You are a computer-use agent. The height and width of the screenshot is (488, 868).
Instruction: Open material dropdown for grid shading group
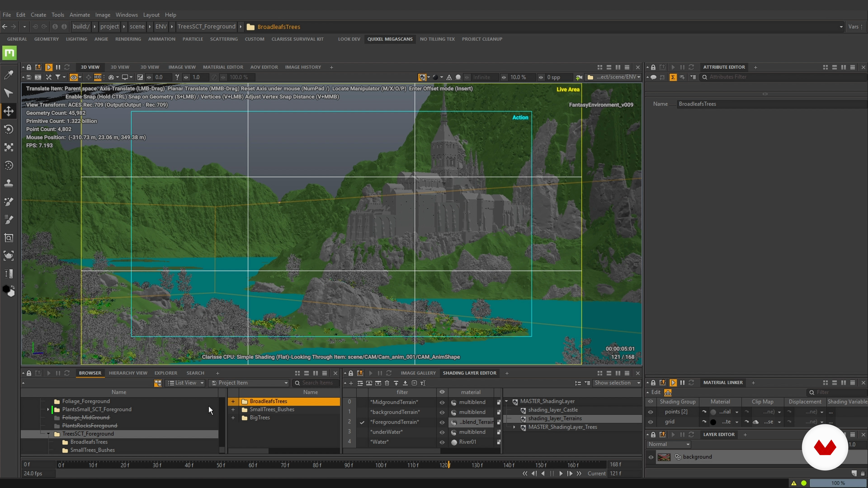pyautogui.click(x=737, y=422)
